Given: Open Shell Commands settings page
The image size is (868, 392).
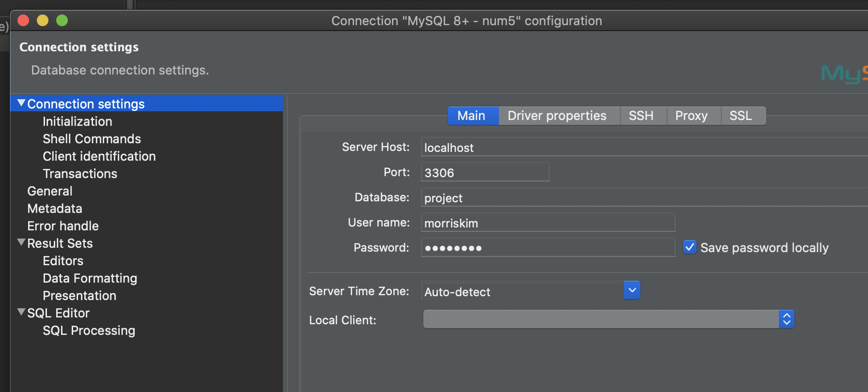Looking at the screenshot, I should tap(92, 138).
